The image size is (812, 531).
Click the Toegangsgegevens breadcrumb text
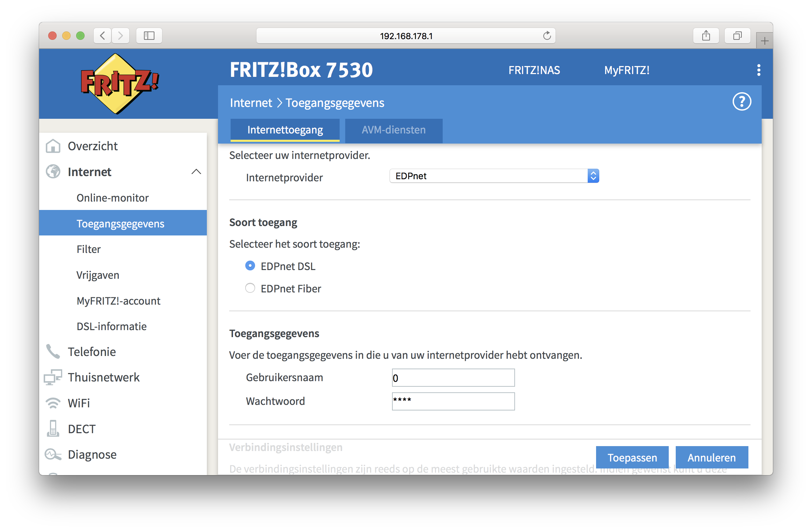click(335, 103)
